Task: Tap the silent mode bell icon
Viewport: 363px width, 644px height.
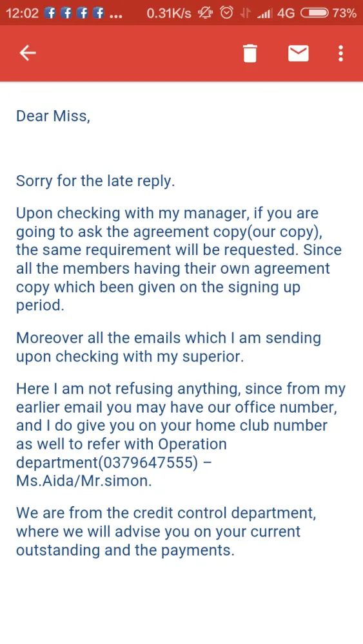Action: (x=205, y=14)
